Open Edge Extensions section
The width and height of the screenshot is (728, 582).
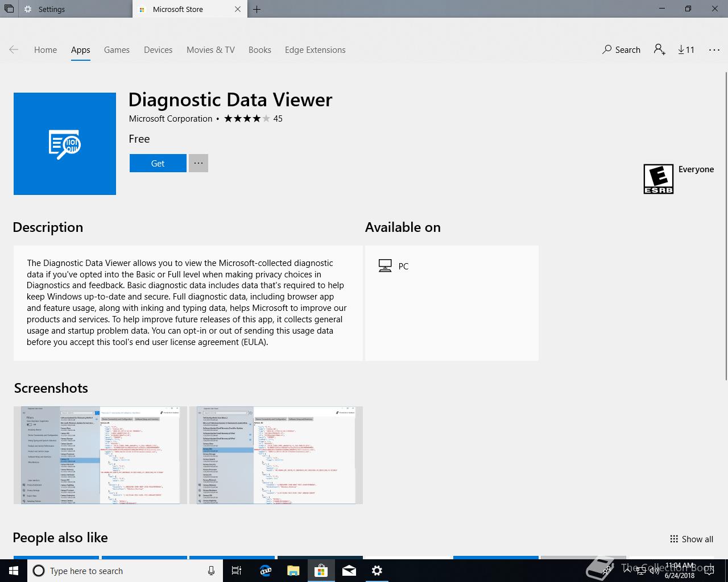click(315, 50)
